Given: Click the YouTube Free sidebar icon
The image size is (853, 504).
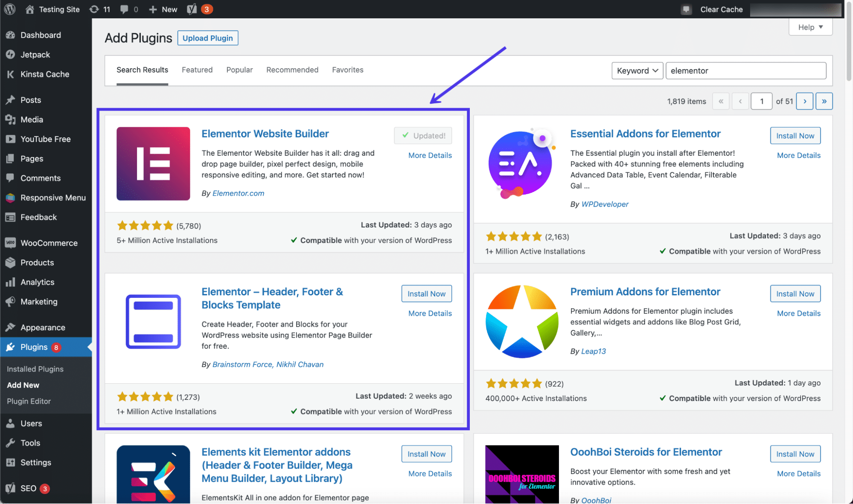Looking at the screenshot, I should pos(10,139).
